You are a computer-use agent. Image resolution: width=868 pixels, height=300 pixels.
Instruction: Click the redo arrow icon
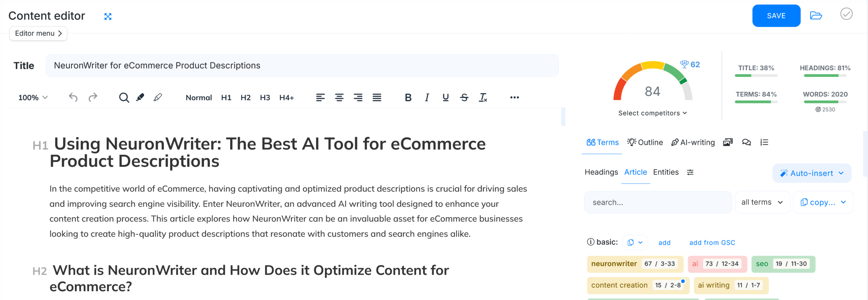93,98
